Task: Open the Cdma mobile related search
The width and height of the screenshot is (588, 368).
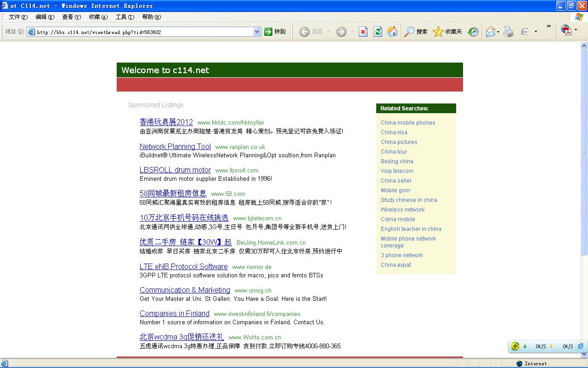Action: (398, 219)
